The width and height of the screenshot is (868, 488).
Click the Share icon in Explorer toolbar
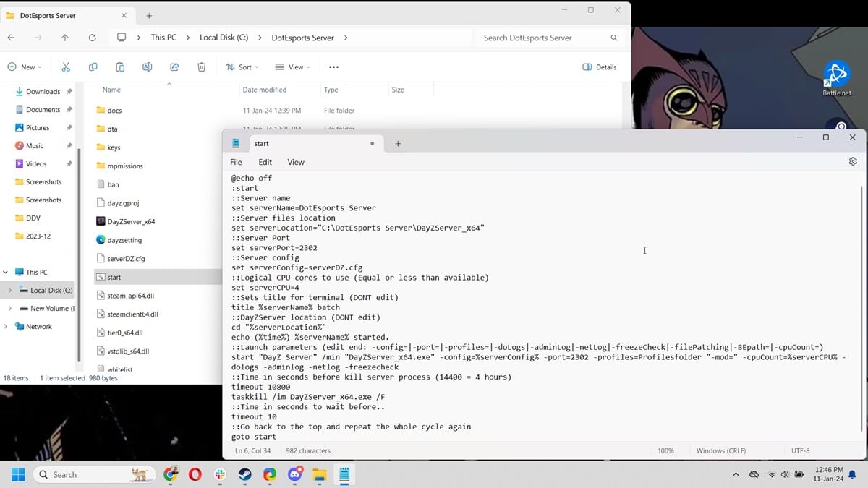pos(174,67)
